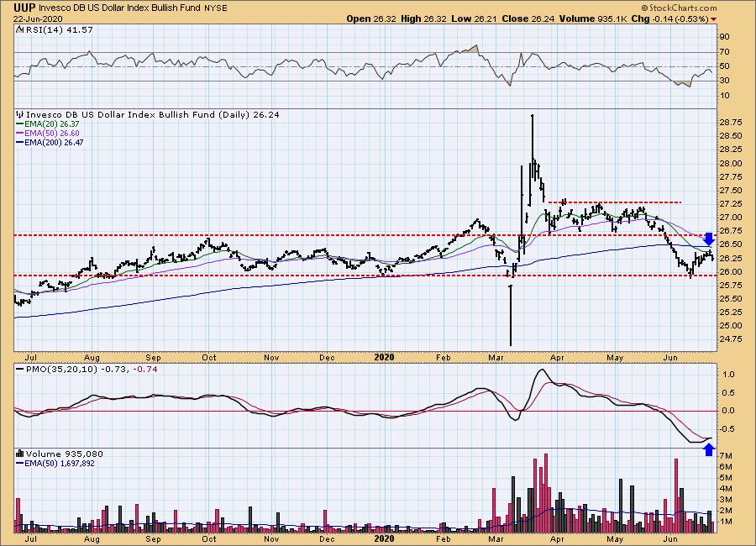Click the volume EMA(50) 1,697,892 legend
756x546 pixels.
(59, 464)
